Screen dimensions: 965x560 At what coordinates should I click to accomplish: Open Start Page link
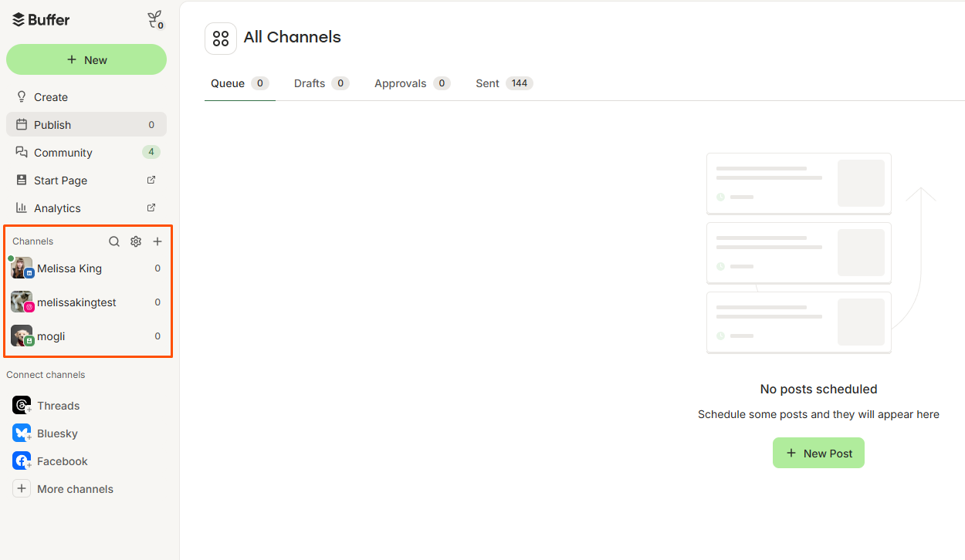[x=86, y=180]
